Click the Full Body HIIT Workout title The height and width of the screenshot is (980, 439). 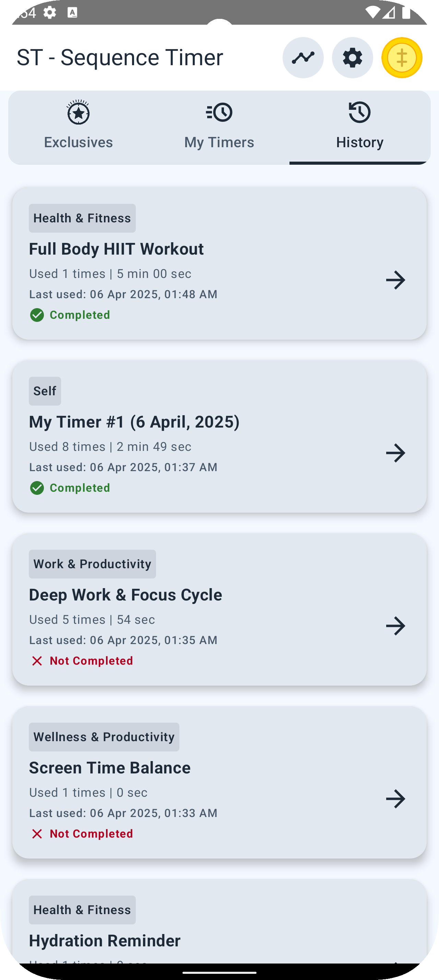(x=116, y=249)
